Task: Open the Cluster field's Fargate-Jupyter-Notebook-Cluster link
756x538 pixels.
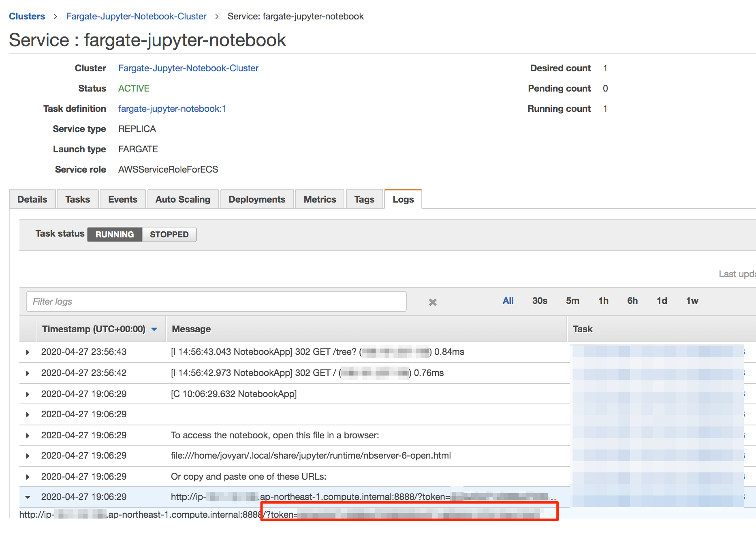Action: [x=188, y=68]
